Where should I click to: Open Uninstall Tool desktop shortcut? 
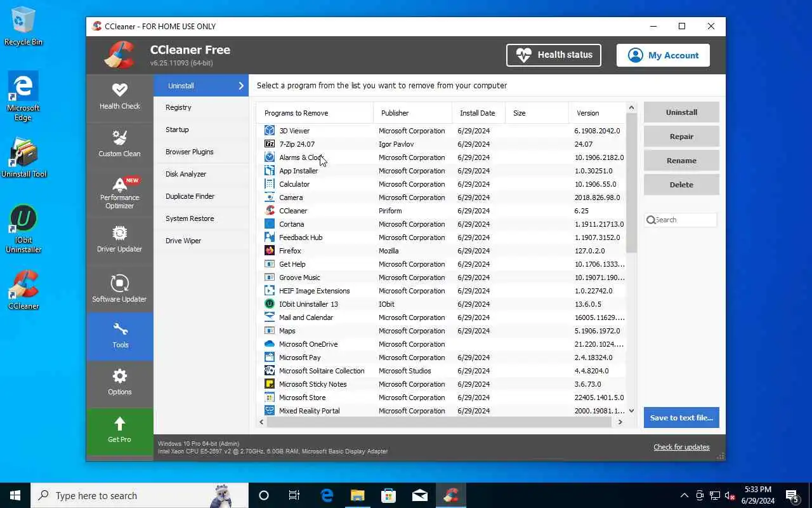[x=23, y=157]
